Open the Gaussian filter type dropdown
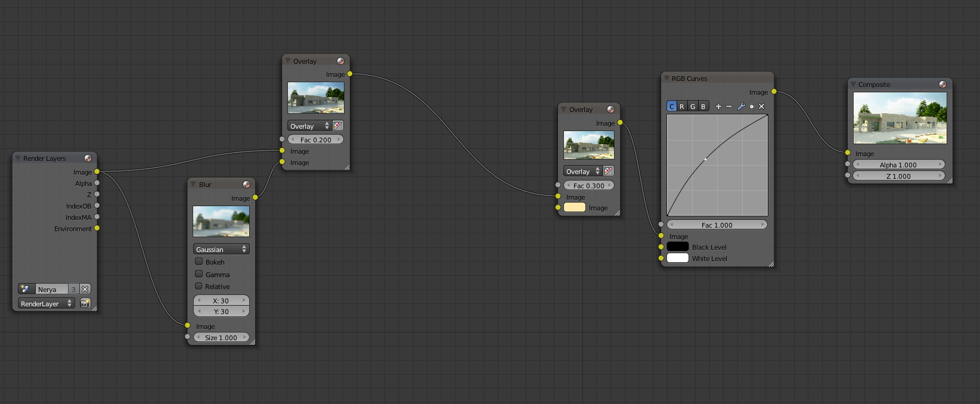Image resolution: width=980 pixels, height=404 pixels. [221, 249]
